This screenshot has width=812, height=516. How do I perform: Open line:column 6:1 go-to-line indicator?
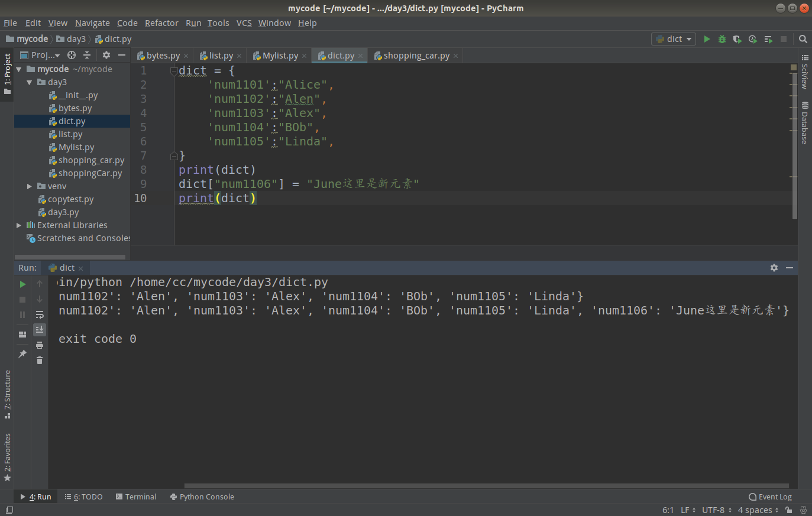tap(668, 510)
